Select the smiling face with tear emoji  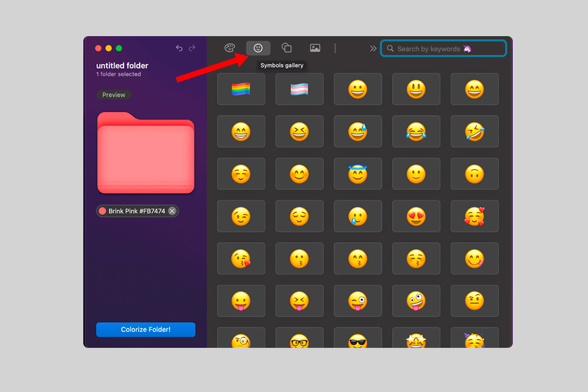tap(358, 216)
